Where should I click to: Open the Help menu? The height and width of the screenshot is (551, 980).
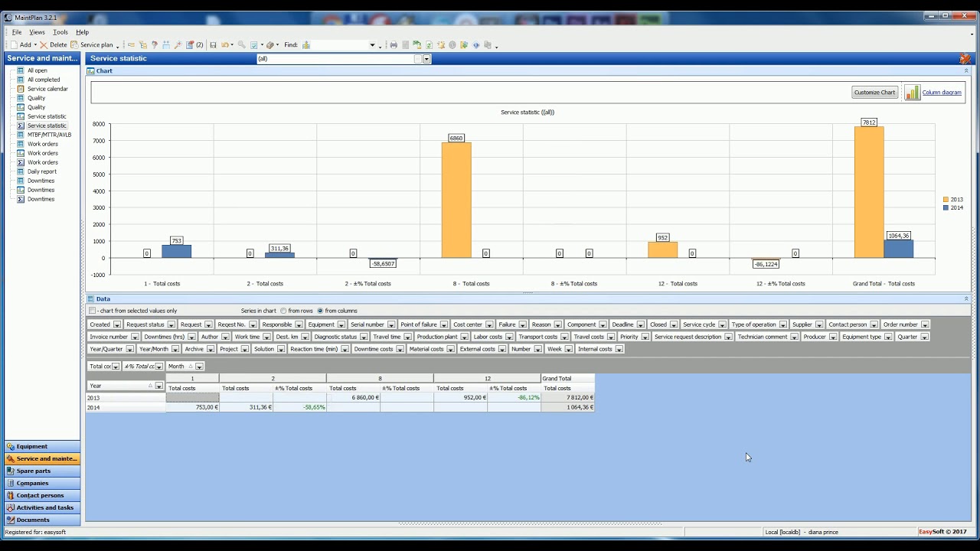pyautogui.click(x=82, y=32)
